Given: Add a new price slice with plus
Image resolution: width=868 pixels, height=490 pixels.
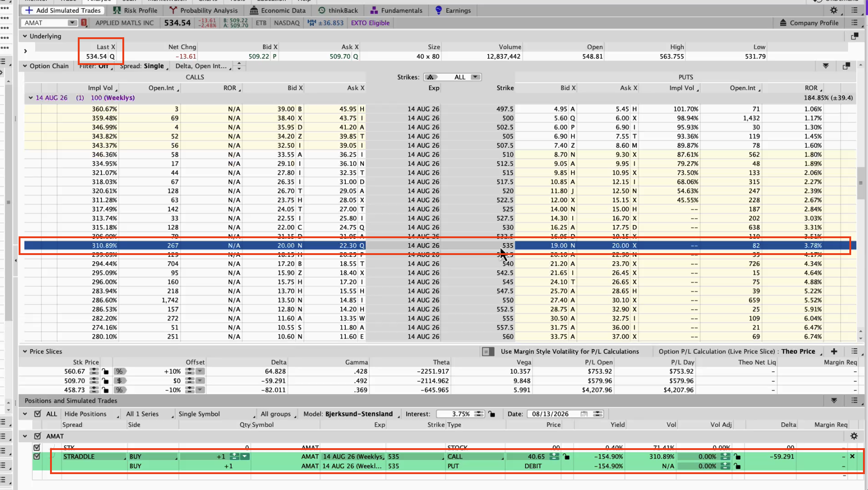Looking at the screenshot, I should (x=834, y=351).
